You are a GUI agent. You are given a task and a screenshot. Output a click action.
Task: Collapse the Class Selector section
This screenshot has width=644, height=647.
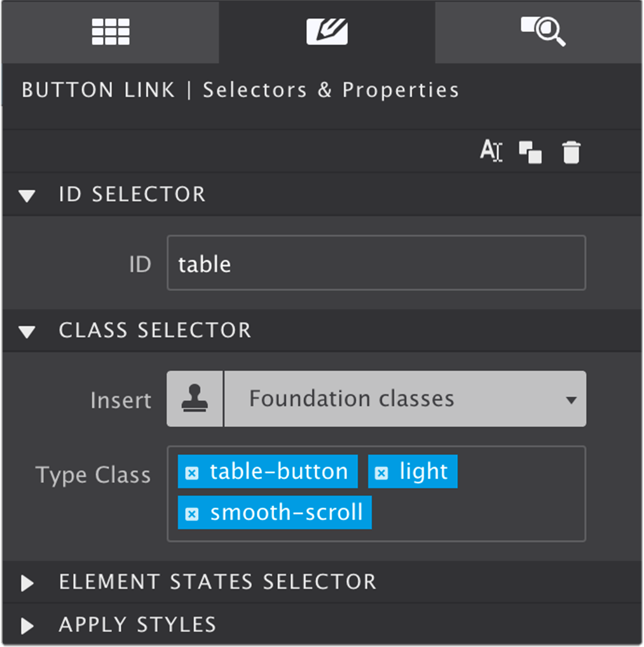[27, 331]
